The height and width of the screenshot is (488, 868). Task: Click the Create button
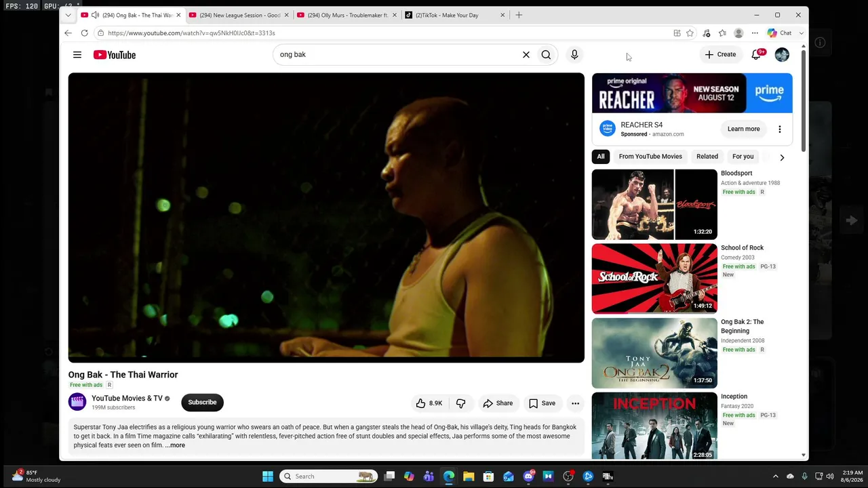coord(720,54)
